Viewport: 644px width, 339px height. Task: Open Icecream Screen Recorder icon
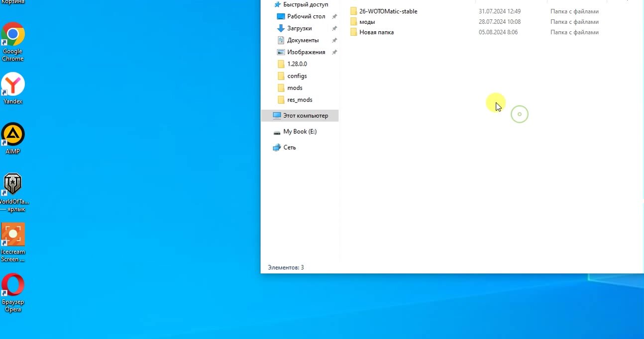point(13,235)
